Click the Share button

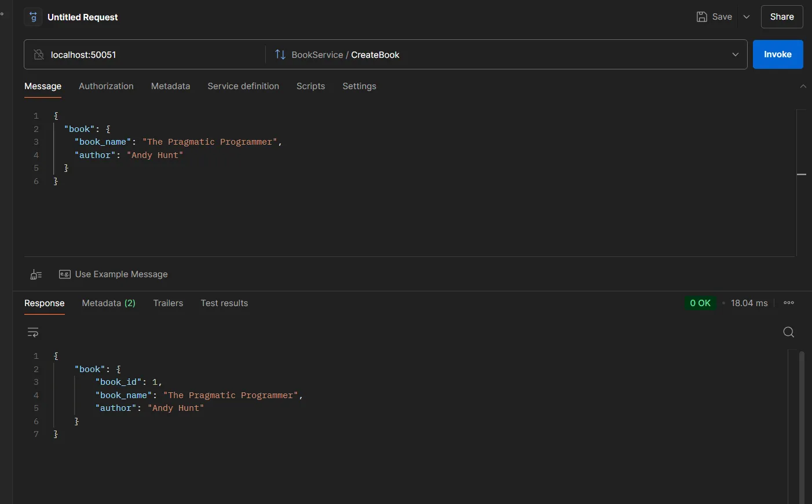click(x=781, y=16)
